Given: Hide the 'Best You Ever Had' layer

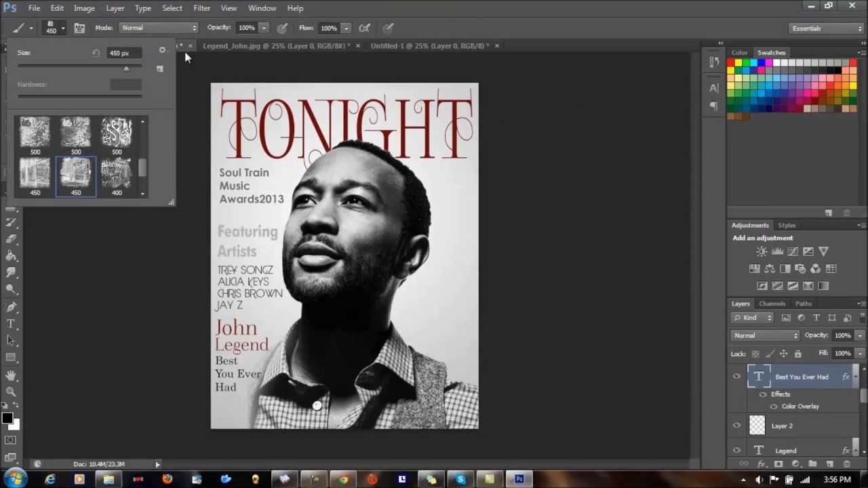Looking at the screenshot, I should (x=736, y=377).
